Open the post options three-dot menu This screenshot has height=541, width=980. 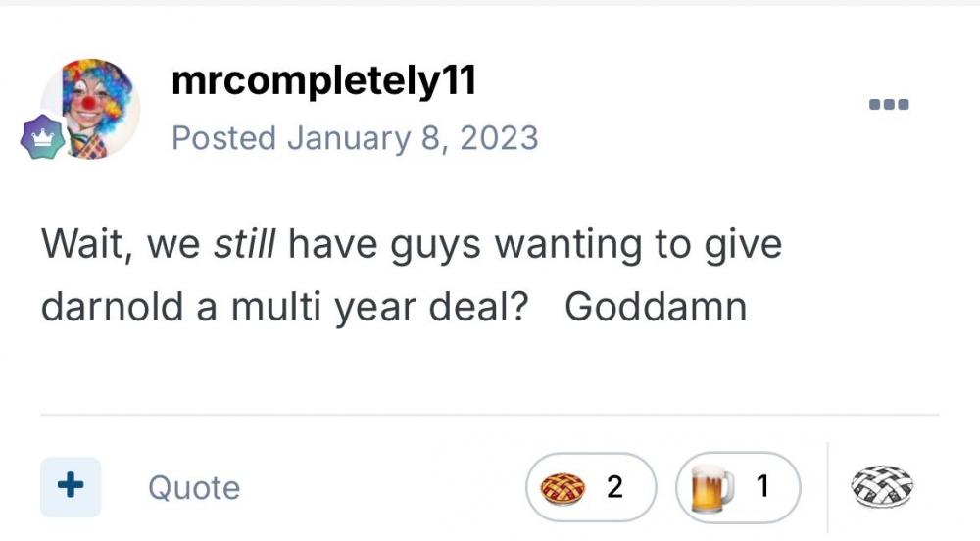[x=889, y=104]
